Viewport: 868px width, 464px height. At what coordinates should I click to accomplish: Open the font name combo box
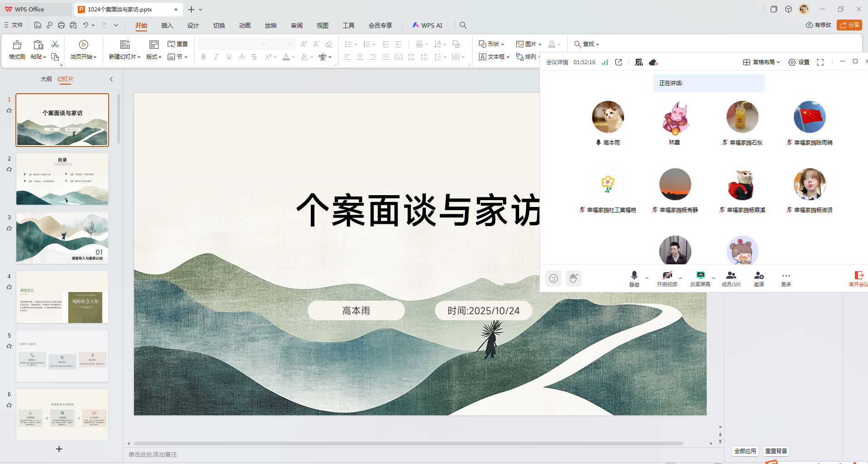tap(232, 44)
